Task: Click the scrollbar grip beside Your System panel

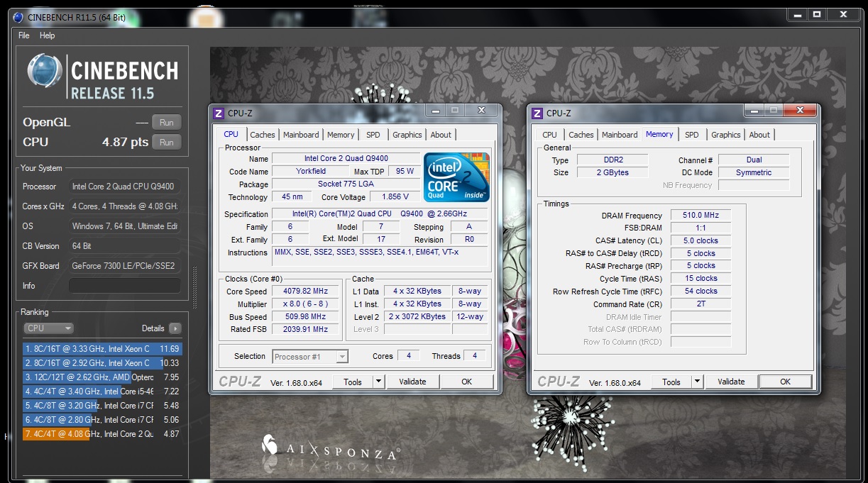Action: pyautogui.click(x=195, y=287)
